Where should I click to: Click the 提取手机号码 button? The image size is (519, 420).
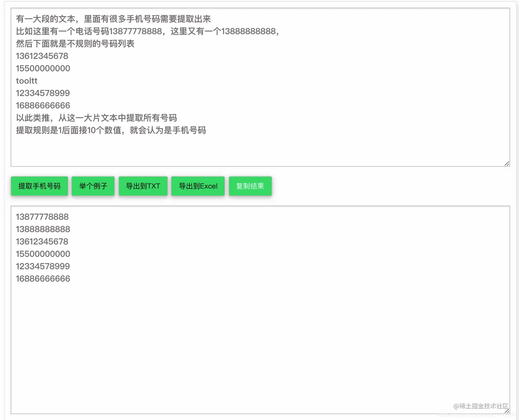[x=39, y=186]
